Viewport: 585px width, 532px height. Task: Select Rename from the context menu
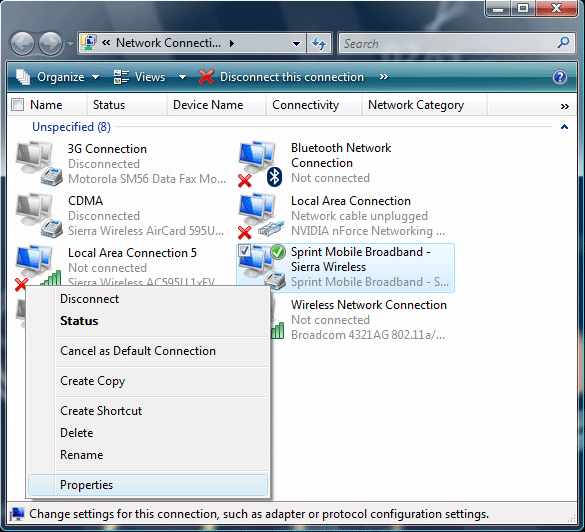[148, 455]
